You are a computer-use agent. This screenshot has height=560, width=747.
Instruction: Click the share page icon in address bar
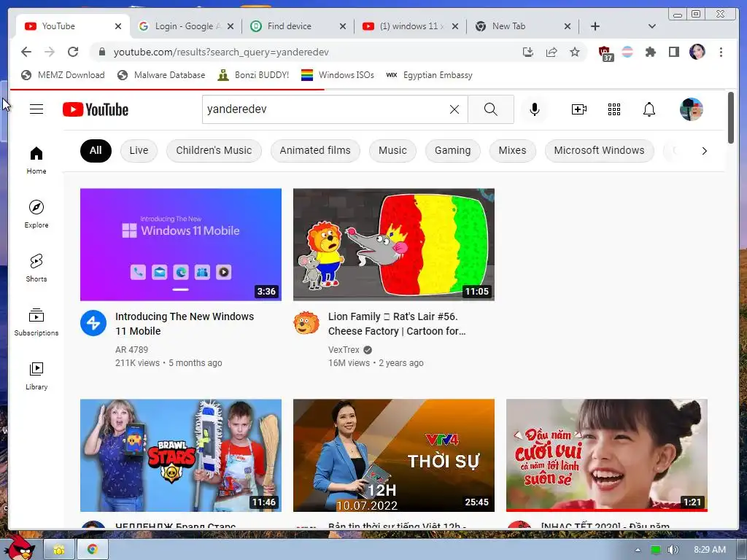click(x=551, y=52)
